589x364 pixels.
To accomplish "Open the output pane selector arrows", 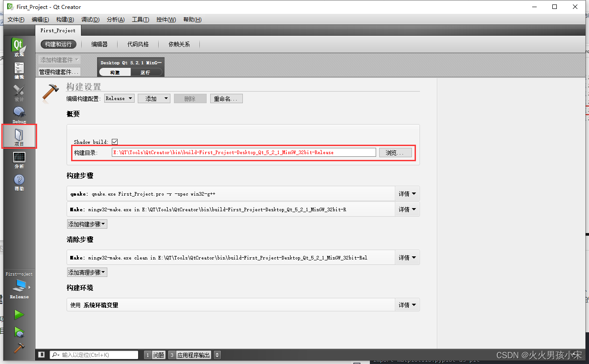I will tap(217, 355).
